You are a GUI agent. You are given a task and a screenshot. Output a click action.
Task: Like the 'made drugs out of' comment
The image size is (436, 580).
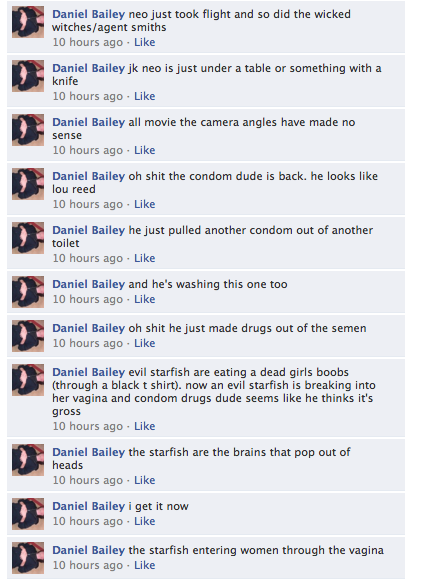[144, 343]
